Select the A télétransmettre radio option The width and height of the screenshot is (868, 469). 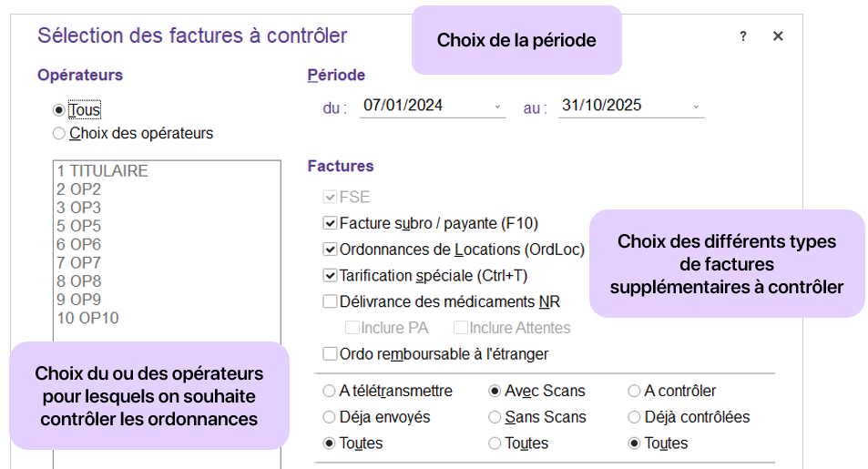[329, 392]
